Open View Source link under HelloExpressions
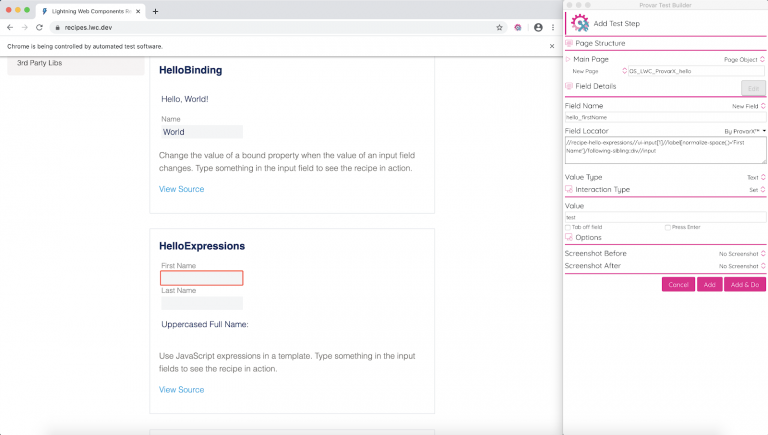 pos(181,389)
